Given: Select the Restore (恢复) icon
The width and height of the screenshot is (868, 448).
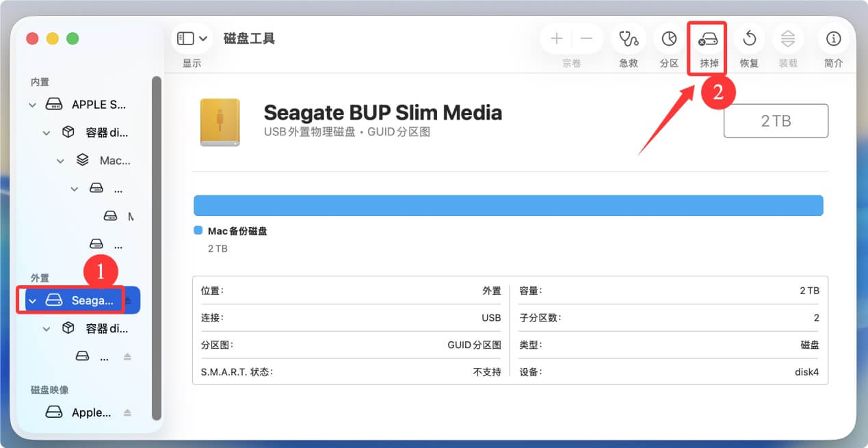Looking at the screenshot, I should tap(749, 39).
